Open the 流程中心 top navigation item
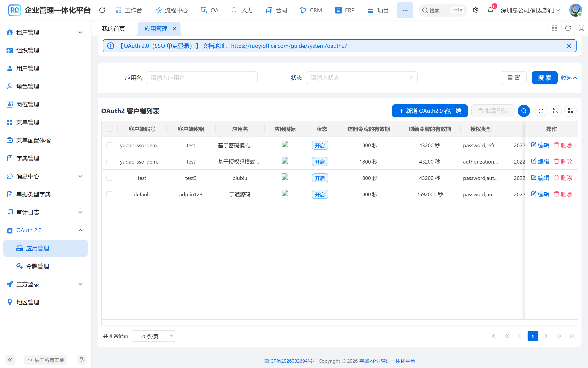The height and width of the screenshot is (368, 588). pyautogui.click(x=171, y=10)
